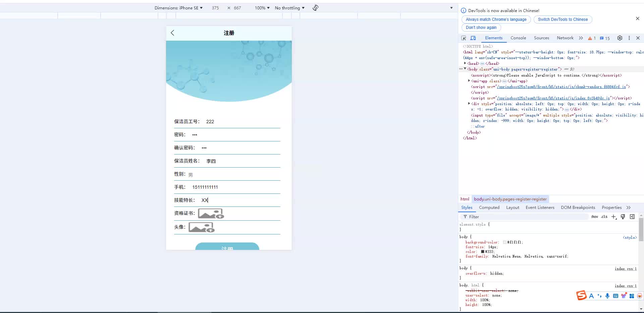This screenshot has width=644, height=313.
Task: Toggle the rendering emulation brush icon
Action: point(623,217)
